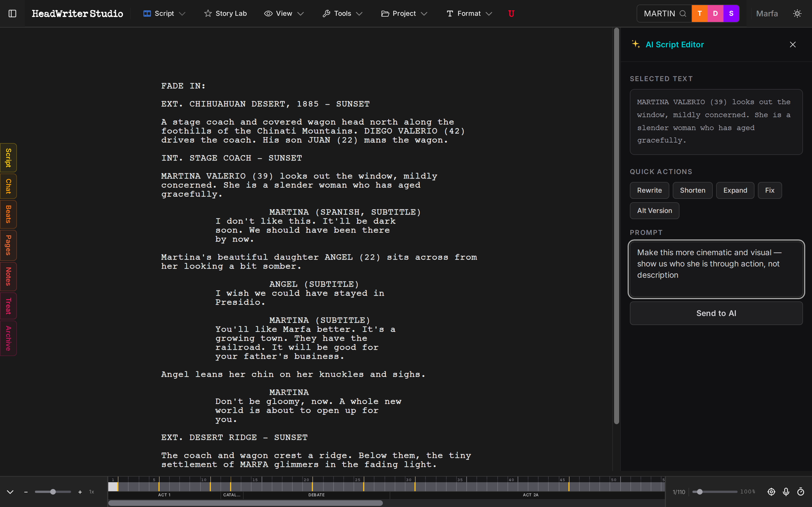Click the search magnifier in MARTIN field
Image resolution: width=812 pixels, height=507 pixels.
click(683, 14)
